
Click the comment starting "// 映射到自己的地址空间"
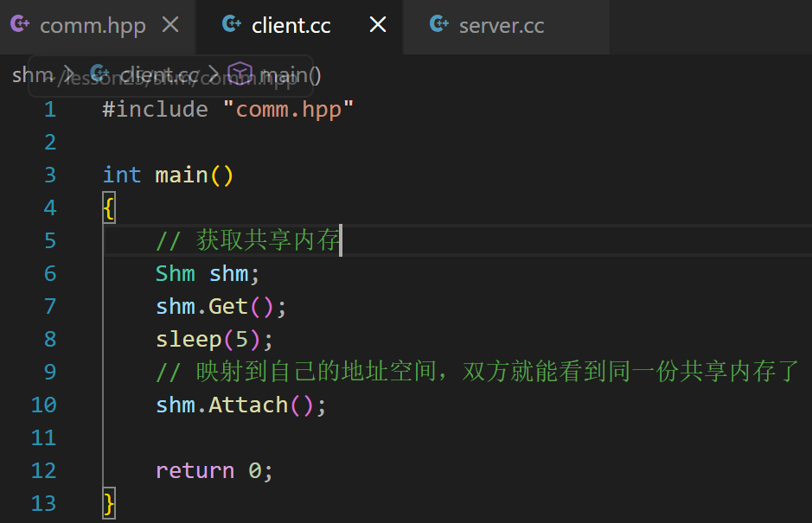point(477,372)
